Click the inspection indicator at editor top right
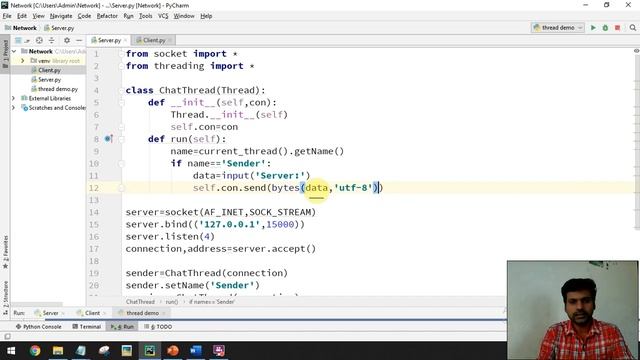Image resolution: width=640 pixels, height=360 pixels. [x=636, y=51]
